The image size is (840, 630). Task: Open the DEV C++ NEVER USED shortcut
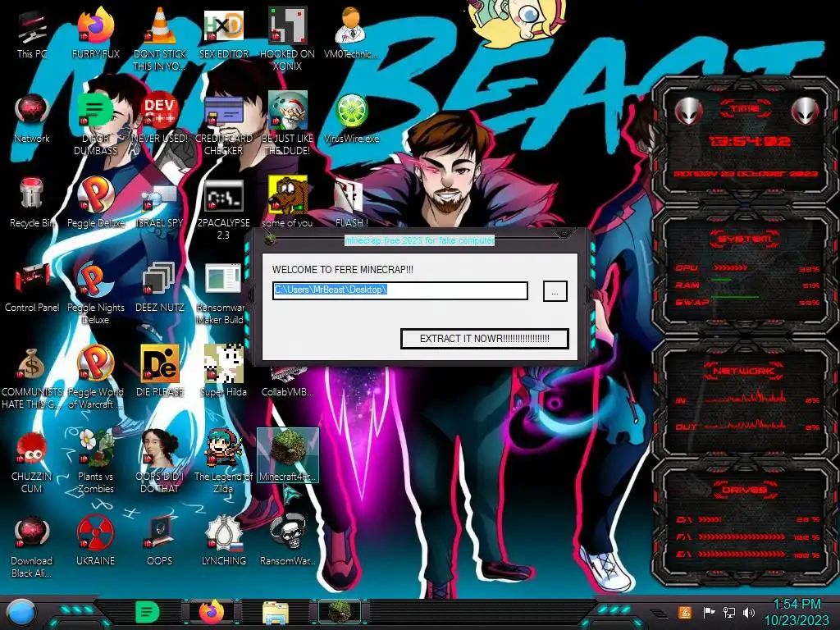(160, 119)
